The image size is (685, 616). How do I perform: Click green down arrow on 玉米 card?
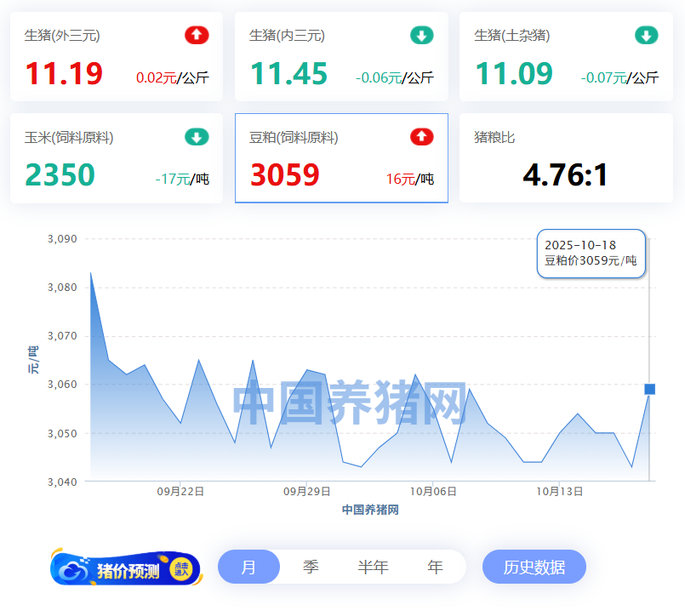pos(197,137)
